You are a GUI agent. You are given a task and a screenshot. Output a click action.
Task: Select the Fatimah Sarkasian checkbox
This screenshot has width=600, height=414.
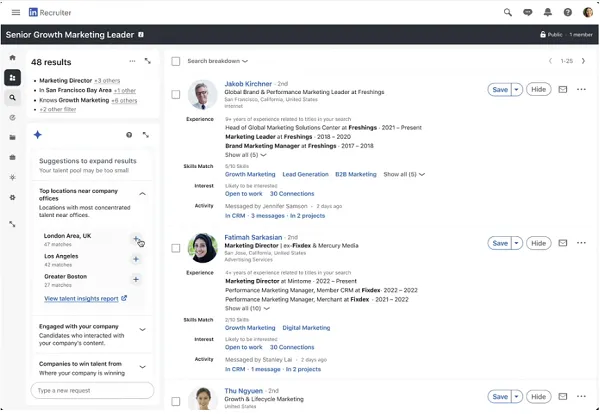(x=176, y=248)
